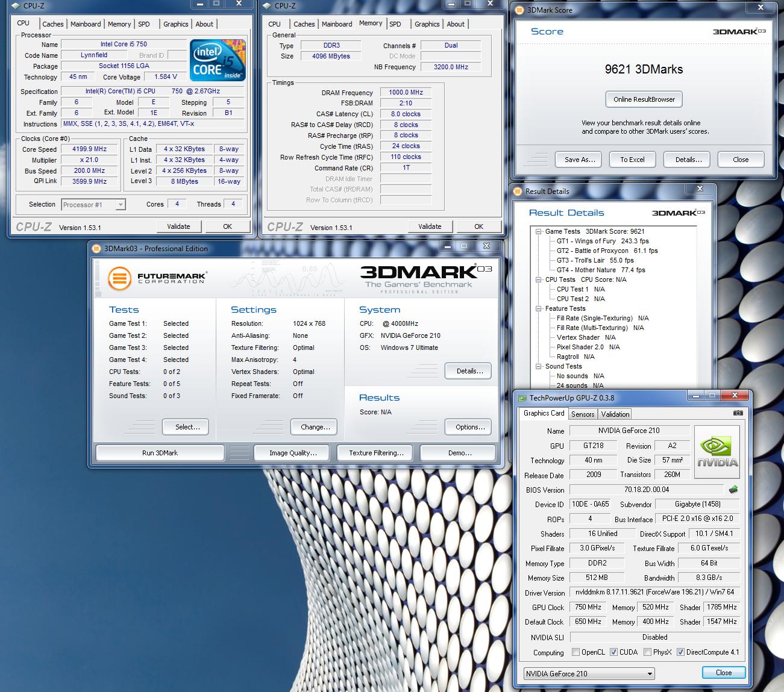The image size is (784, 692).
Task: Toggle the DirectCompute 4.1 checkbox
Action: (680, 652)
